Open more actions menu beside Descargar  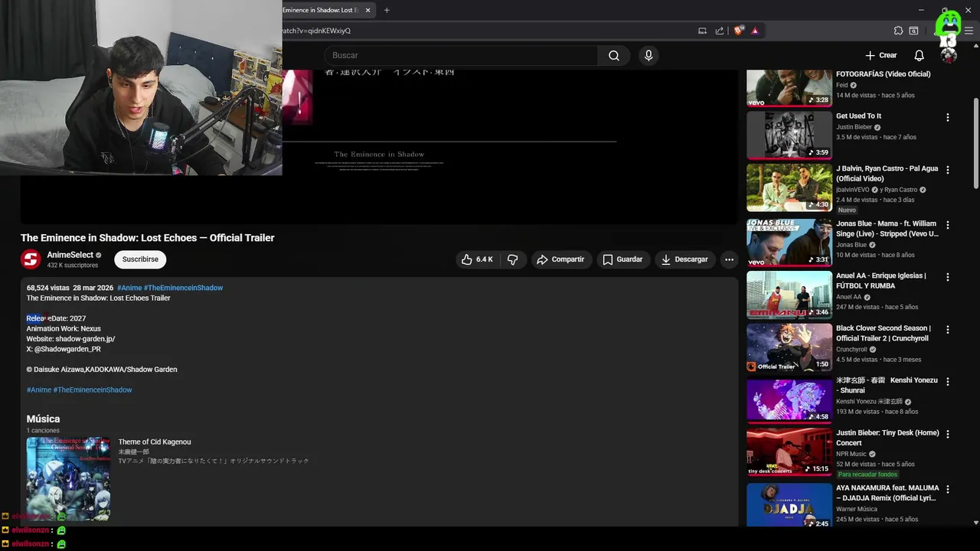(x=729, y=259)
